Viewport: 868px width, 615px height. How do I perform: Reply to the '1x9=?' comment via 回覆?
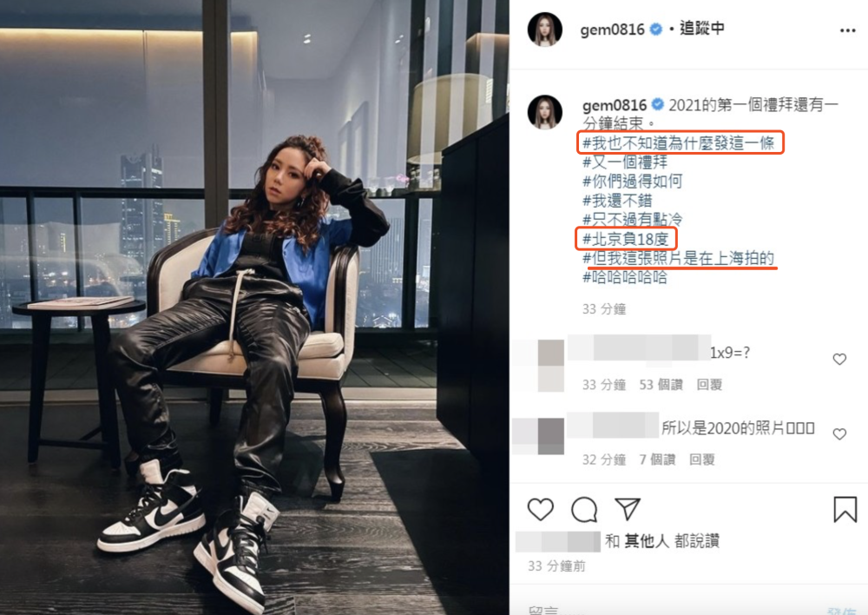click(709, 385)
